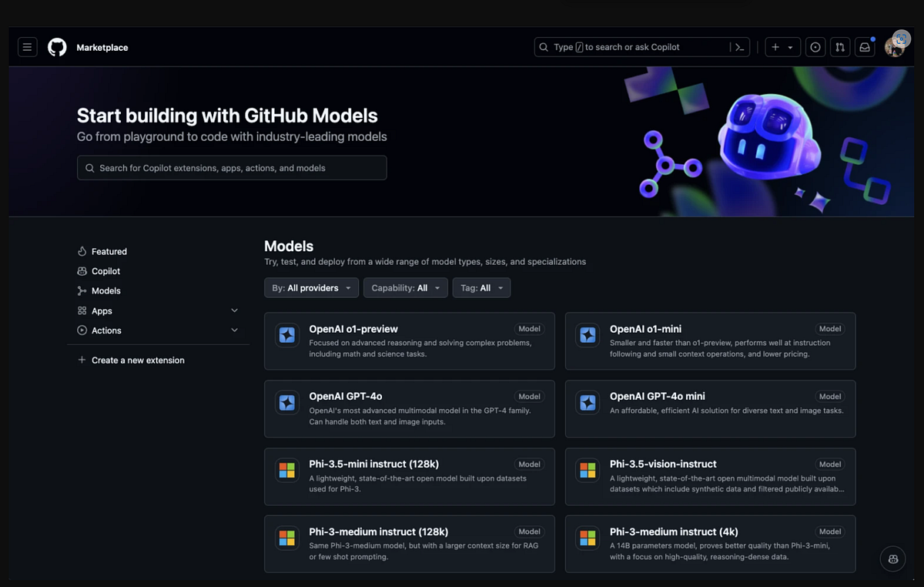The width and height of the screenshot is (924, 587).
Task: Open the create-new dropdown arrow
Action: pyautogui.click(x=790, y=48)
